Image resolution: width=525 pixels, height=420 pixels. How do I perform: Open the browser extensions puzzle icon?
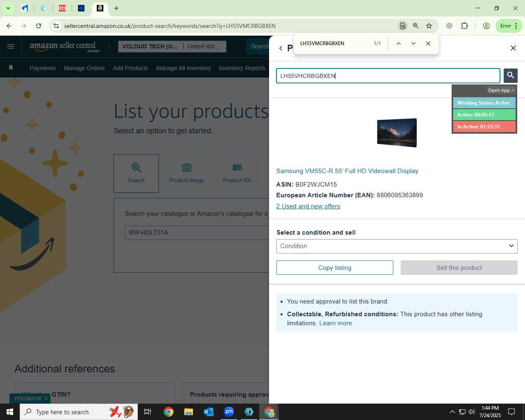click(464, 26)
